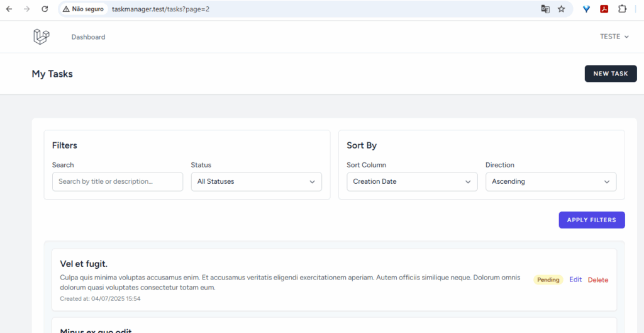Click the 'Sort By' section heading
This screenshot has width=644, height=333.
362,145
